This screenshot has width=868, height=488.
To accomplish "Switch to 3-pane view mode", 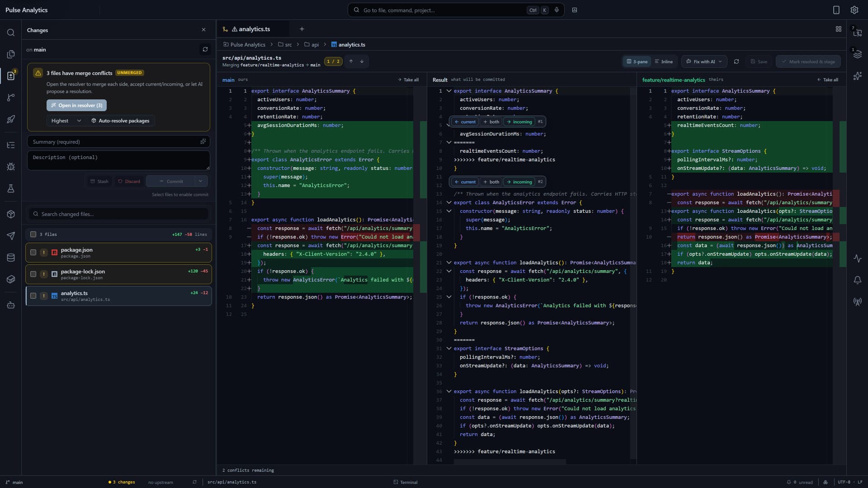I will [637, 61].
